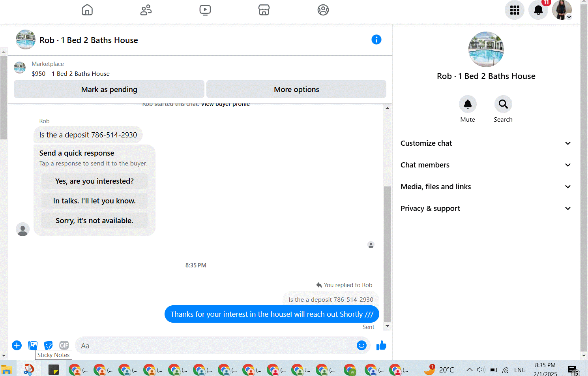Click the Marketplace listing '$950 - 1 Bed 2 Baths House'
The image size is (588, 376).
(71, 74)
